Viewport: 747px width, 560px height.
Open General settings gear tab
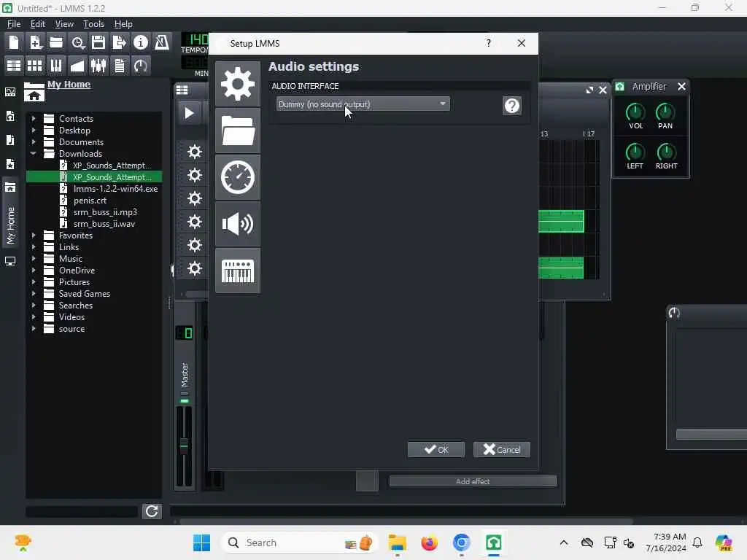[238, 84]
